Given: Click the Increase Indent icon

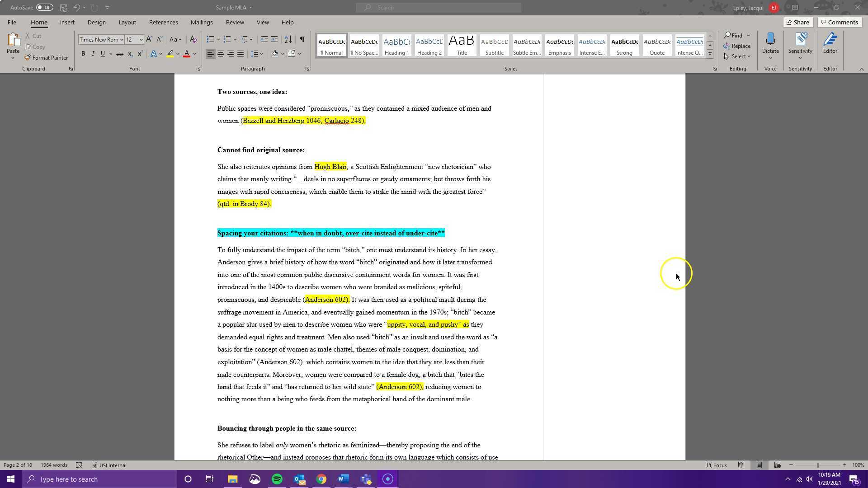Looking at the screenshot, I should coord(274,40).
